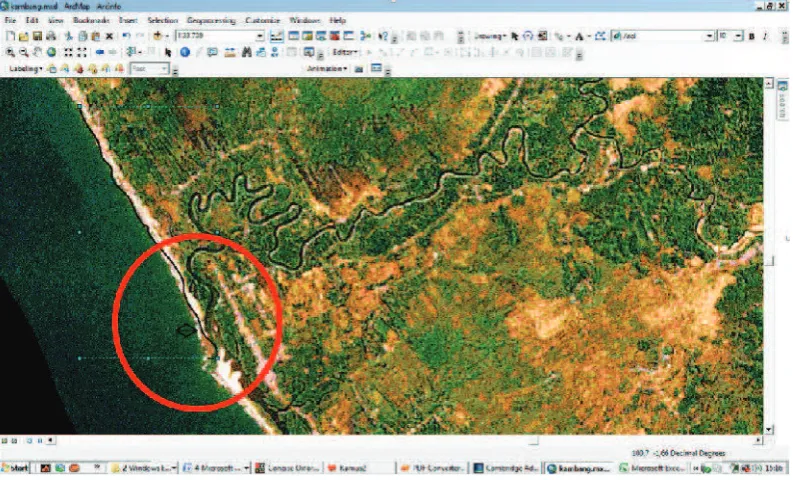Image resolution: width=793 pixels, height=480 pixels.
Task: Switch to PDF Converter taskbar window
Action: tap(432, 468)
